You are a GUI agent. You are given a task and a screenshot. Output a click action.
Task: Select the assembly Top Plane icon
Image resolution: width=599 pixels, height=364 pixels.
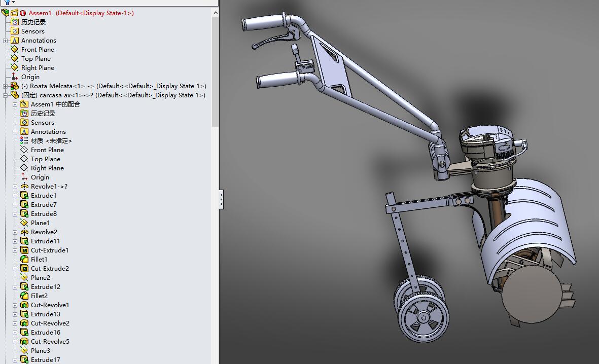point(15,58)
